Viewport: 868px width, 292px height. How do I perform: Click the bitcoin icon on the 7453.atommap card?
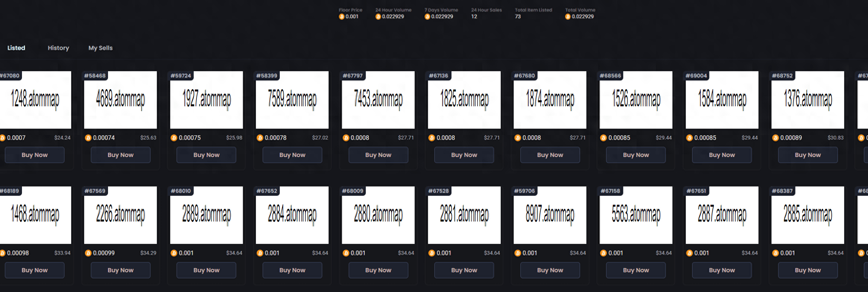pos(346,138)
